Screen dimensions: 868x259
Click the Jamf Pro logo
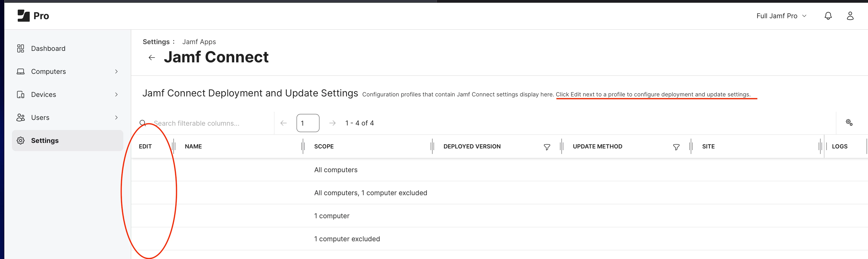(x=33, y=16)
